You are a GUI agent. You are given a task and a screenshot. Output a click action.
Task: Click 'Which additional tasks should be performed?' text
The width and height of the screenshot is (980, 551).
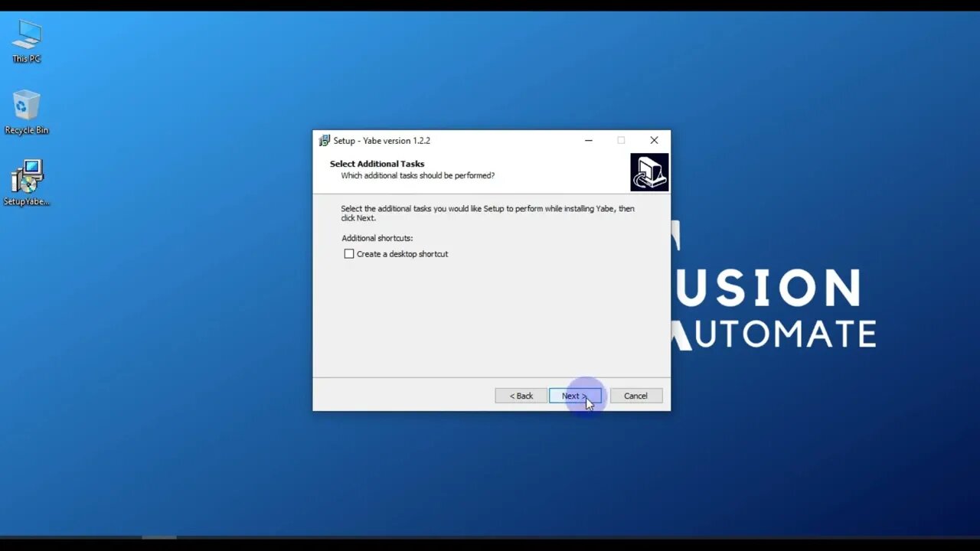point(418,175)
